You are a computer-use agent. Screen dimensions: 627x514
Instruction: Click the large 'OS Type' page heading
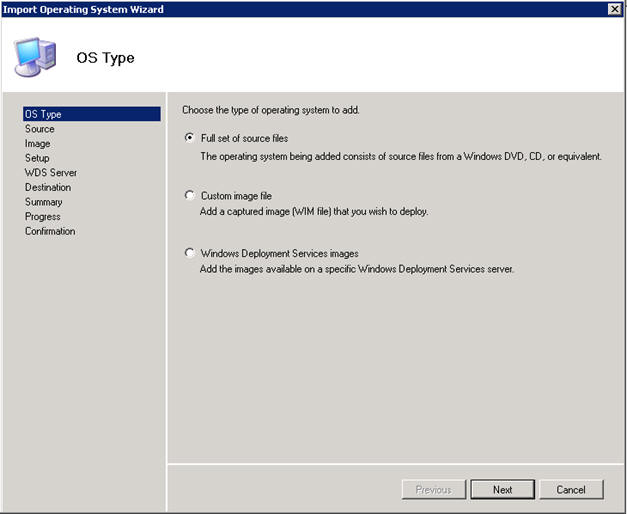pyautogui.click(x=106, y=58)
